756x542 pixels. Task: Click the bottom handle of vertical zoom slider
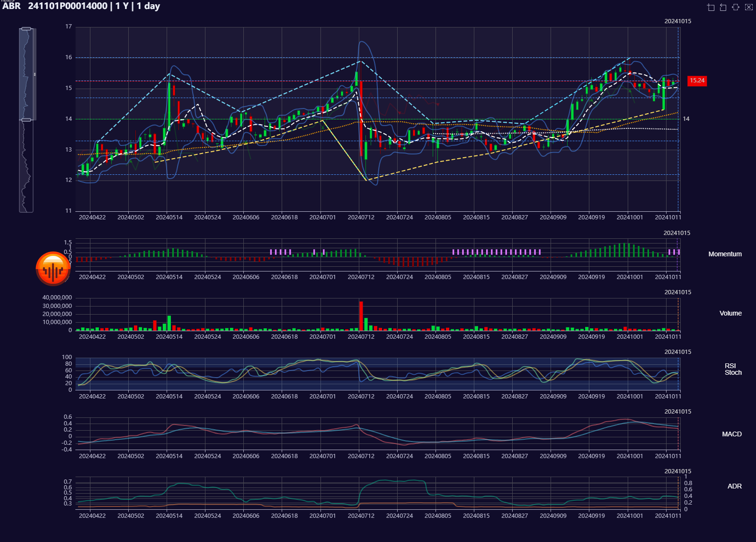click(27, 120)
